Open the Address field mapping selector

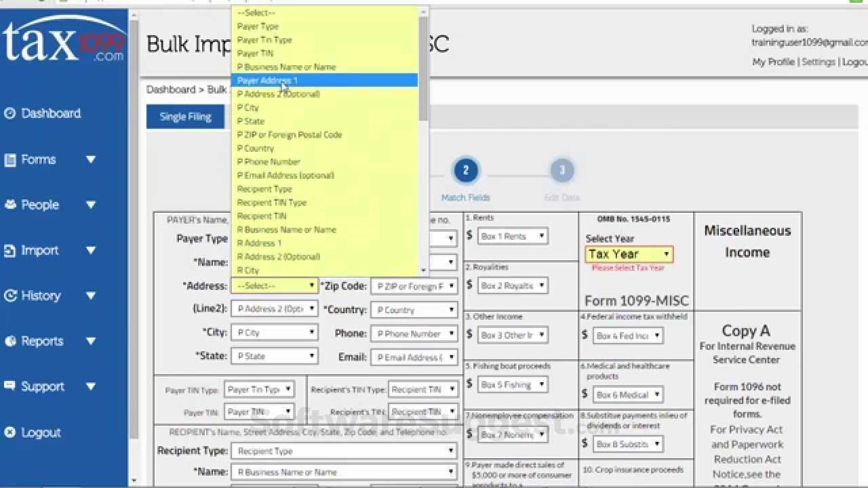click(273, 285)
